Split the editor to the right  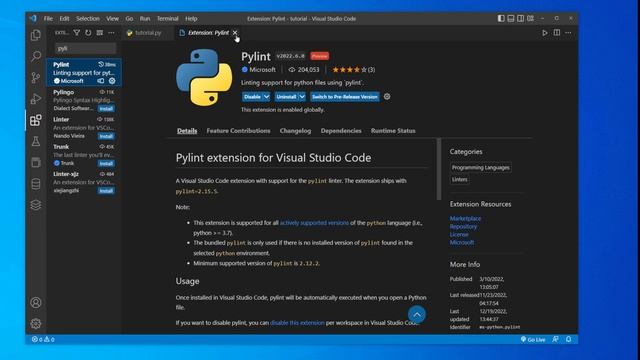(x=557, y=33)
